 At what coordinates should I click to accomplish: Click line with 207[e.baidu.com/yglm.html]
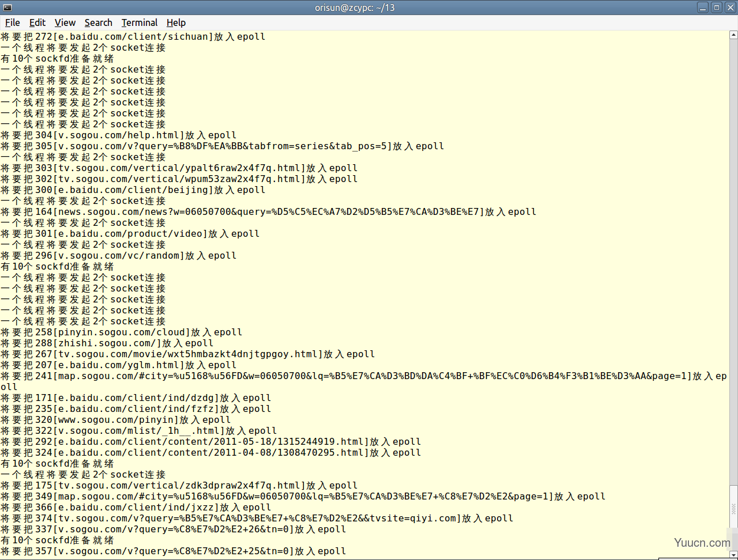[x=119, y=365]
